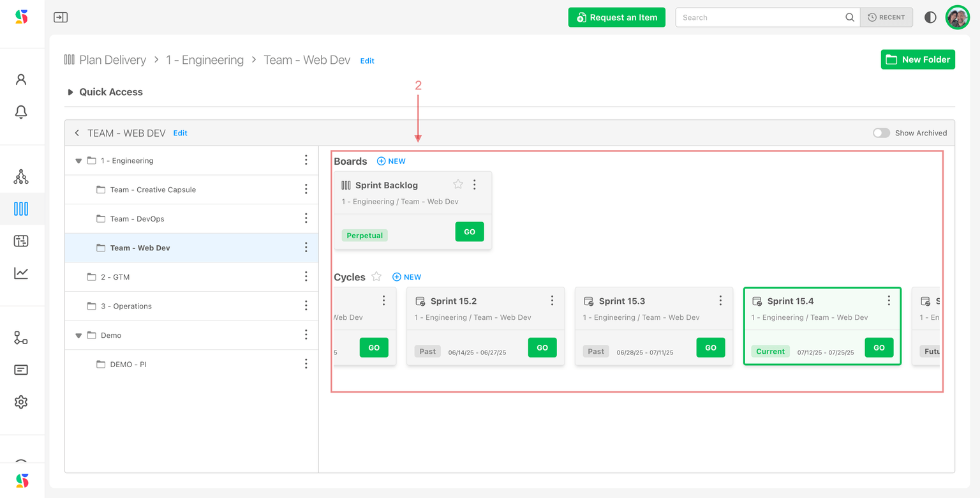Expand the Quick Access section
The height and width of the screenshot is (498, 980).
(x=70, y=93)
